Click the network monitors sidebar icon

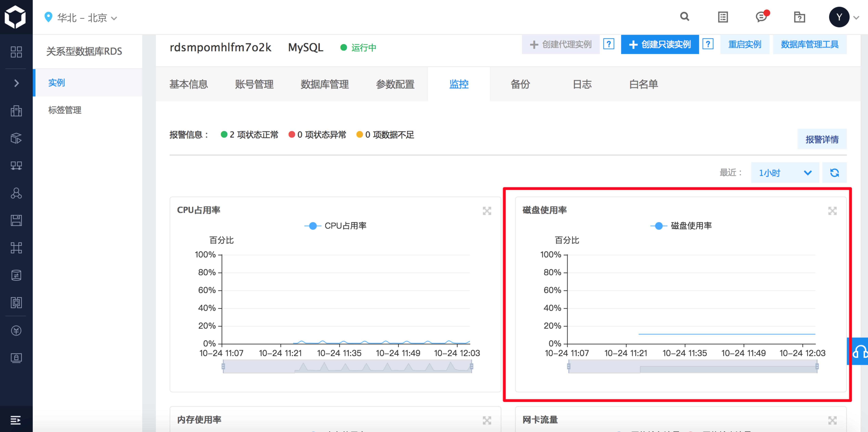pyautogui.click(x=16, y=166)
